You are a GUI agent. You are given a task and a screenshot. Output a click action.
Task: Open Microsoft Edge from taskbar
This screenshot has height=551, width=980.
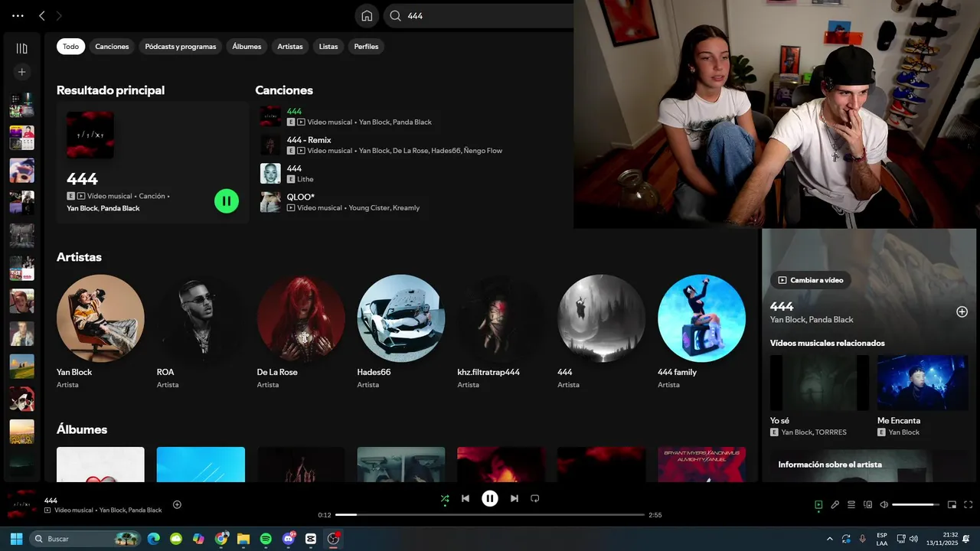tap(154, 539)
